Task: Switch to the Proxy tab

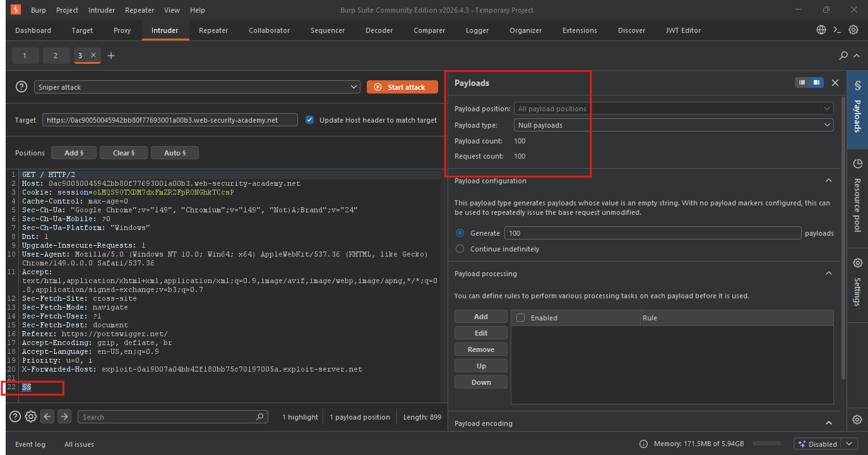Action: tap(122, 30)
